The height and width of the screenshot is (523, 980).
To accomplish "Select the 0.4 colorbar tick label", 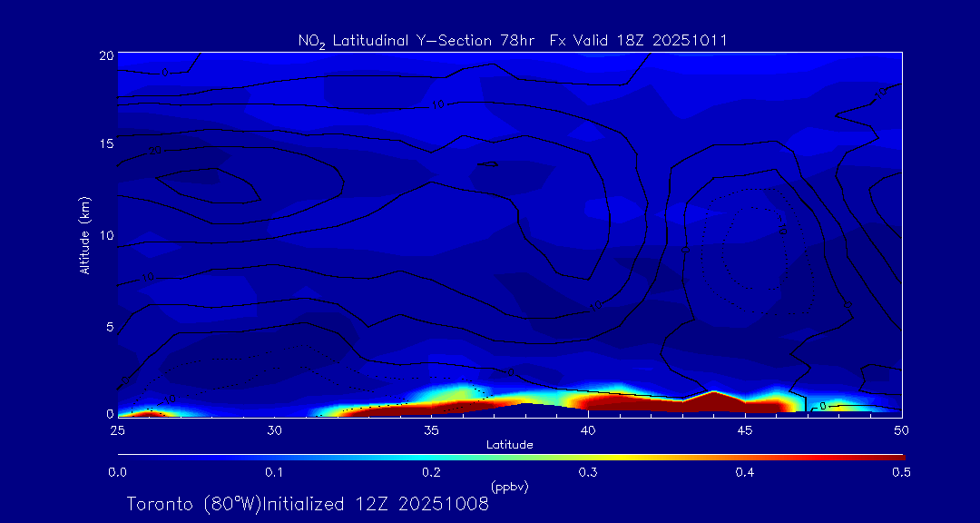I will coord(745,472).
